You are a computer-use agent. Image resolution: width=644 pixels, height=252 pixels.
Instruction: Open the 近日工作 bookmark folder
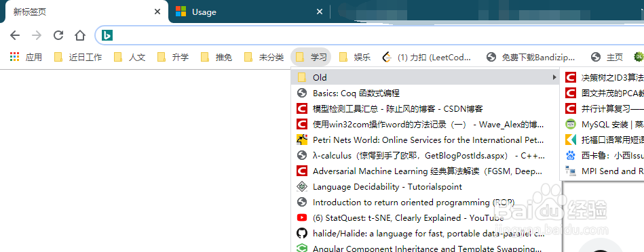coord(78,57)
